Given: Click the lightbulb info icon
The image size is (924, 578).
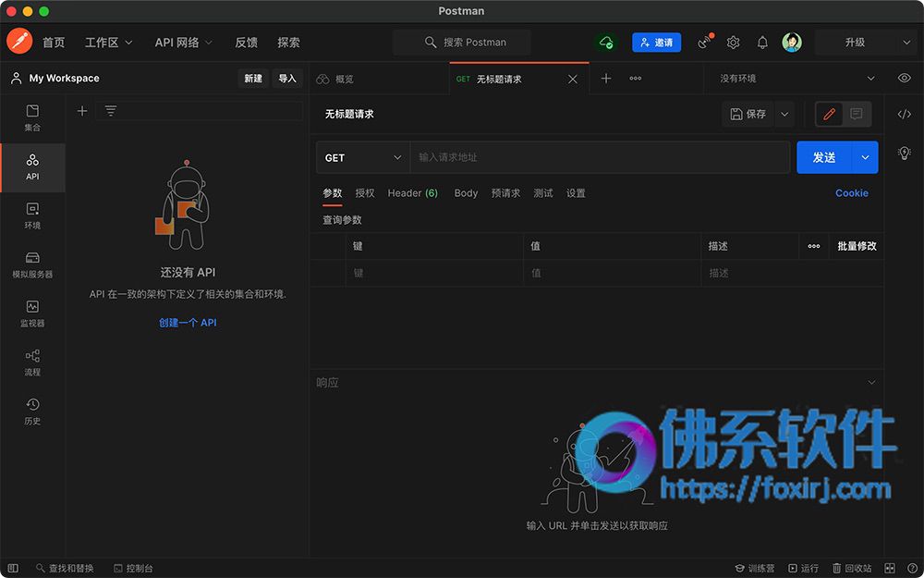Looking at the screenshot, I should [x=904, y=154].
